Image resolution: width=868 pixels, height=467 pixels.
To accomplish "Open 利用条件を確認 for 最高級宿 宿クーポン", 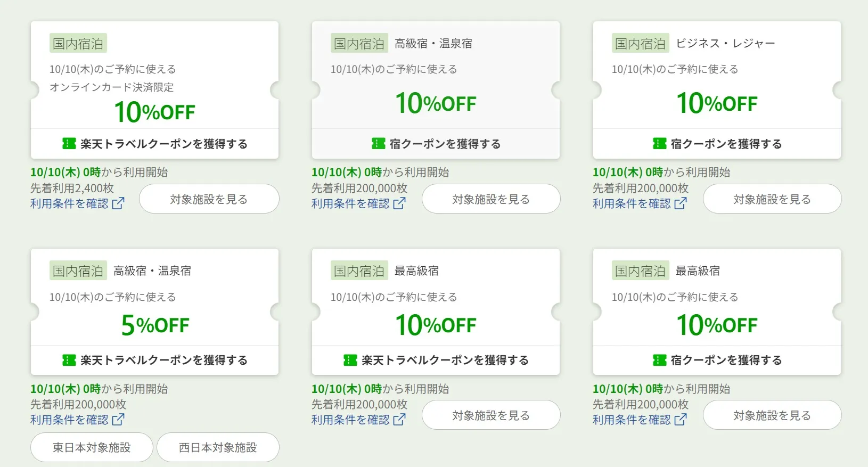I will (640, 420).
